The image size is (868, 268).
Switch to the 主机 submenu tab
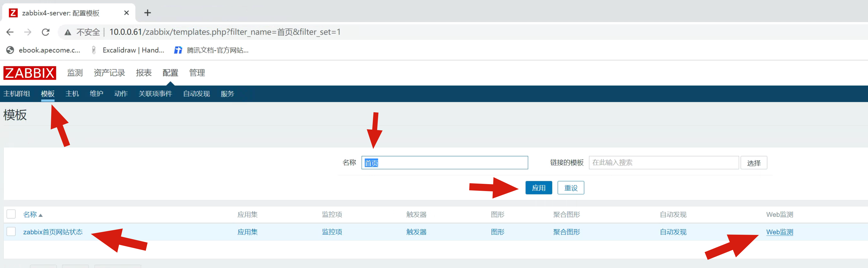(72, 94)
